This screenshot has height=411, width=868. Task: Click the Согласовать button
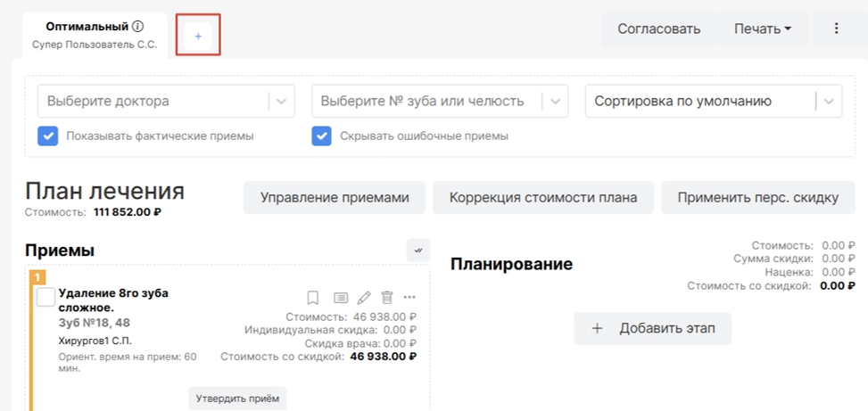pyautogui.click(x=658, y=29)
